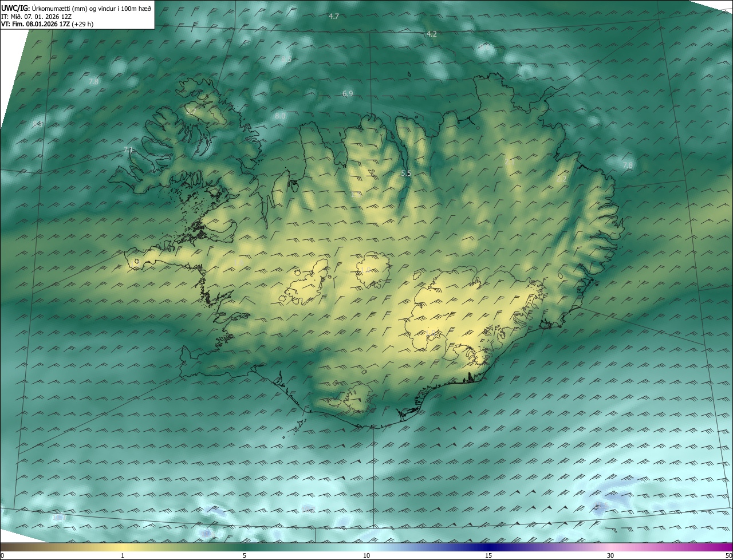Screen dimensions: 733x560
Task: Click the map value label 5.5
Action: 406,173
